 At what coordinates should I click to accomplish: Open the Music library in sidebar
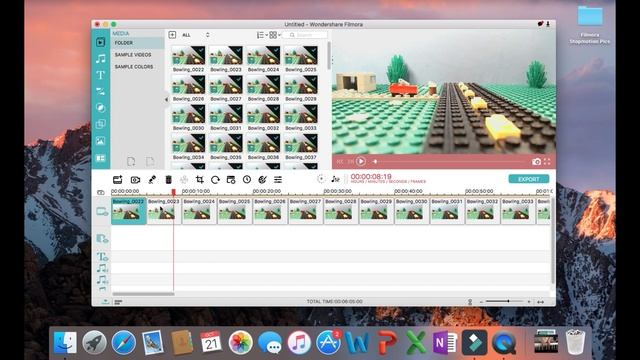[x=100, y=59]
